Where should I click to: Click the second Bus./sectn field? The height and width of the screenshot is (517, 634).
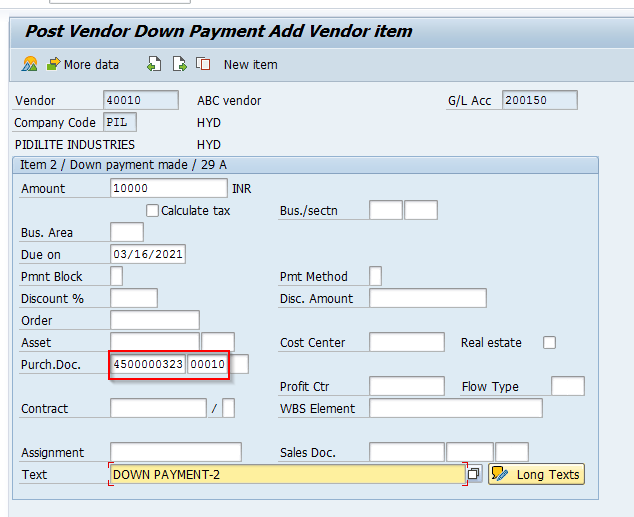(x=421, y=210)
